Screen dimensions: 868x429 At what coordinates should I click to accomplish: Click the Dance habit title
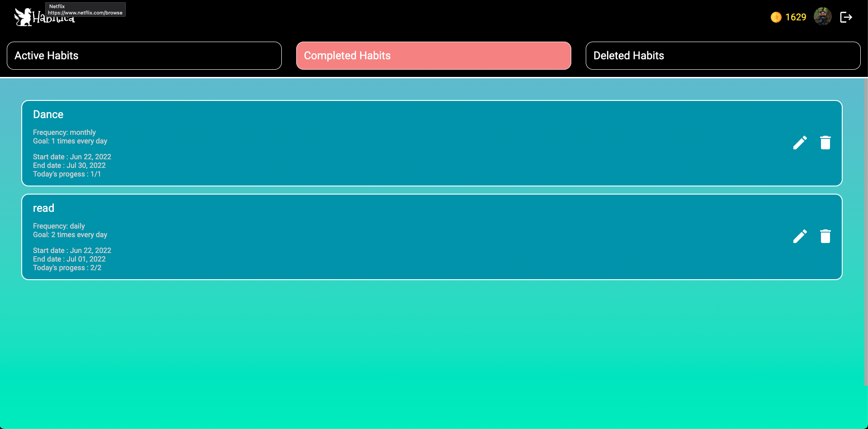pyautogui.click(x=48, y=114)
